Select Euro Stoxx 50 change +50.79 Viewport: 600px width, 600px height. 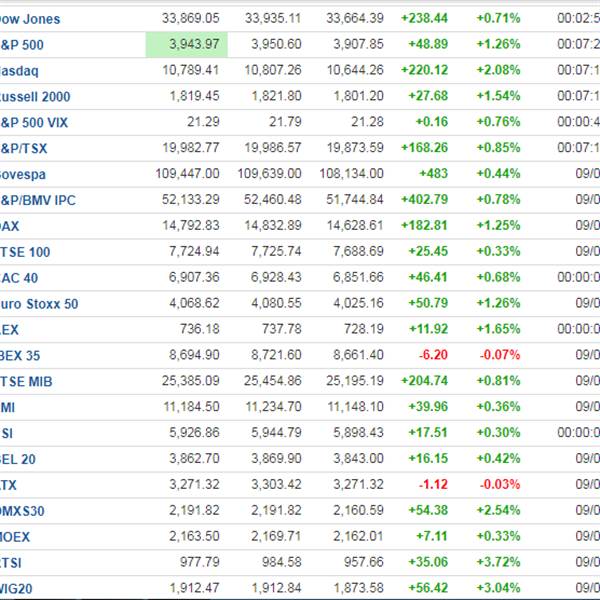pos(428,303)
